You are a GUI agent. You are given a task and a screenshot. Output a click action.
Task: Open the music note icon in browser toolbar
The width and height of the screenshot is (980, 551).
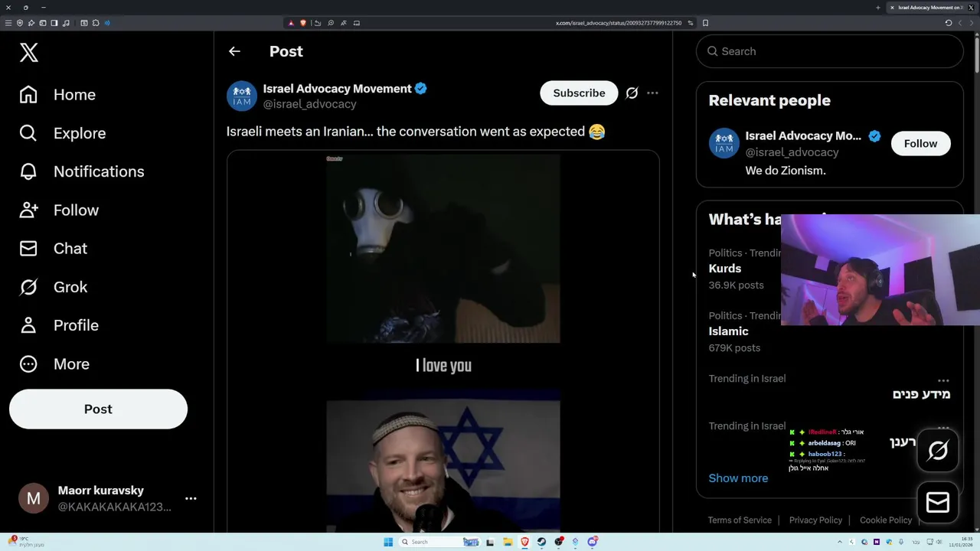tap(66, 23)
